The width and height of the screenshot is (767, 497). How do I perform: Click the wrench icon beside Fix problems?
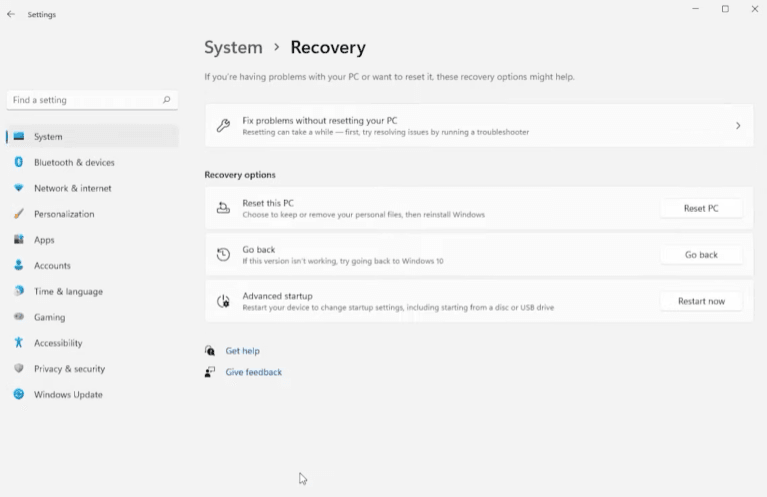(223, 126)
